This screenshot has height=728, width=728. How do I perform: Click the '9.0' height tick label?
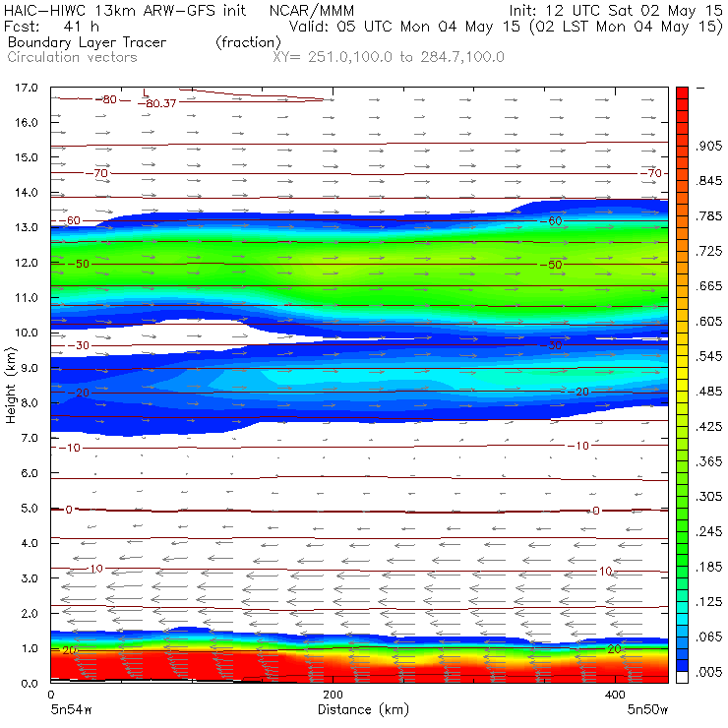tap(30, 368)
